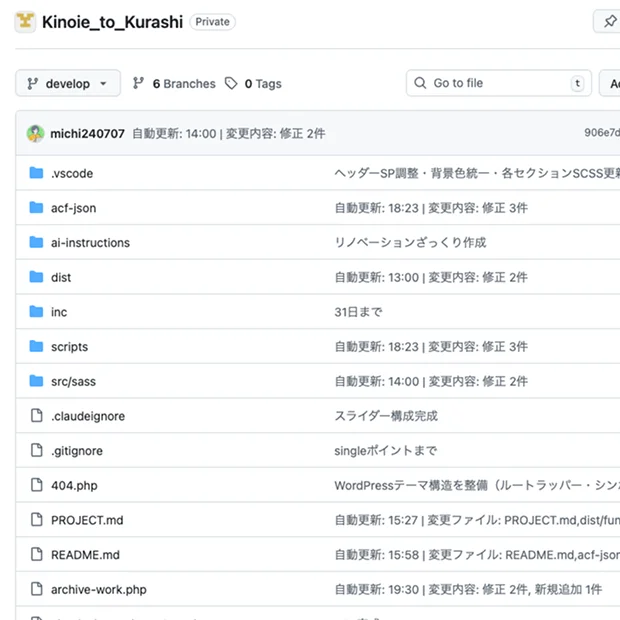Open dist commit message 自動更新: 13:00
The image size is (620, 620).
(x=431, y=277)
